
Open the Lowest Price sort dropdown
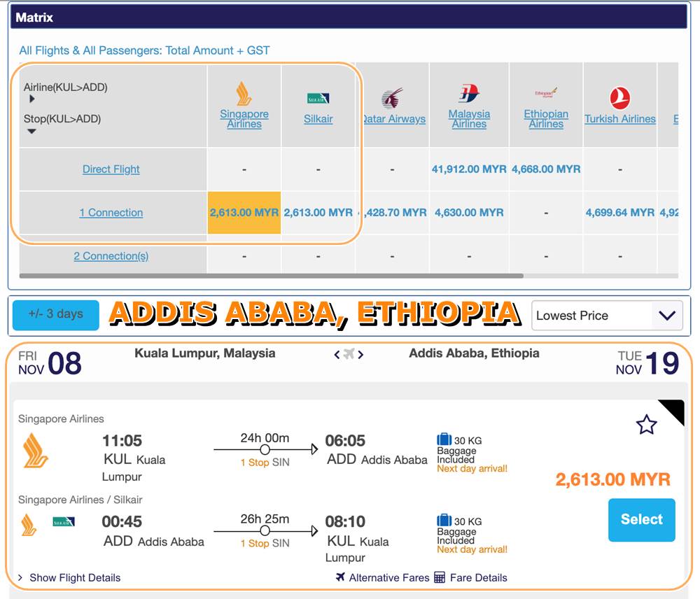pyautogui.click(x=607, y=316)
